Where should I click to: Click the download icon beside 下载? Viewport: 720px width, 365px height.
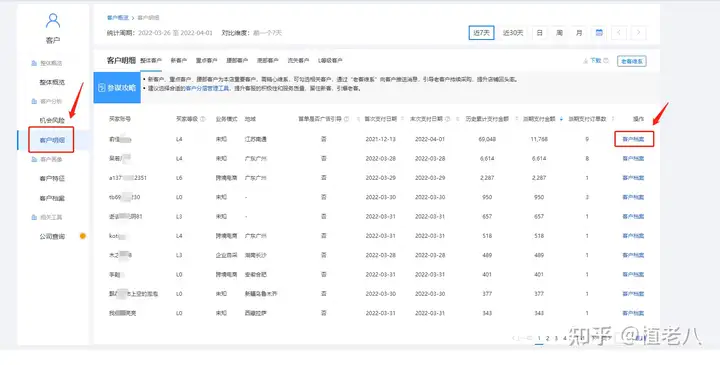[x=585, y=61]
